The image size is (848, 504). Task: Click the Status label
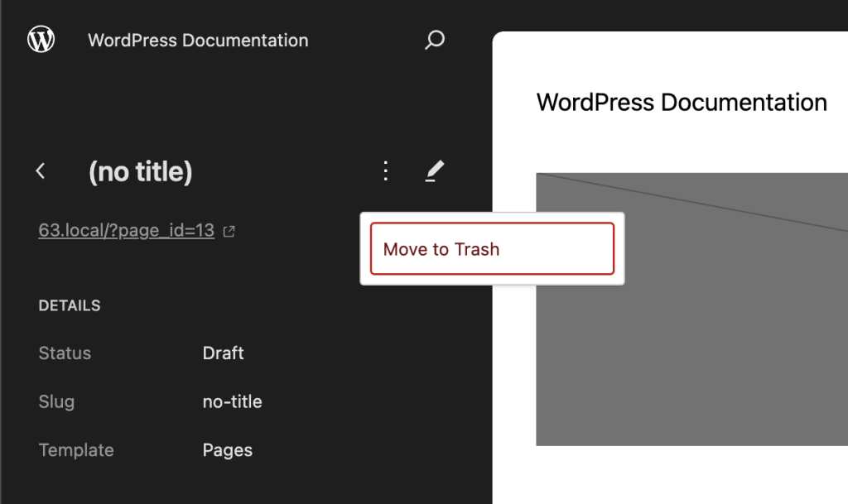coord(65,353)
